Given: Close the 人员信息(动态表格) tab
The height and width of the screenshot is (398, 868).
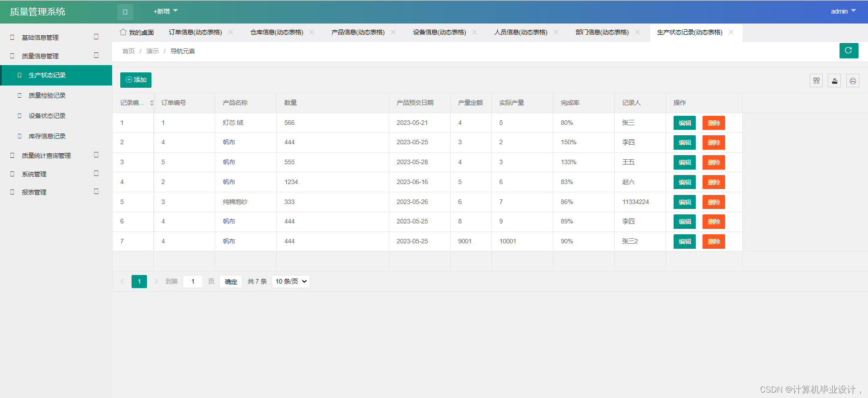Looking at the screenshot, I should point(556,32).
